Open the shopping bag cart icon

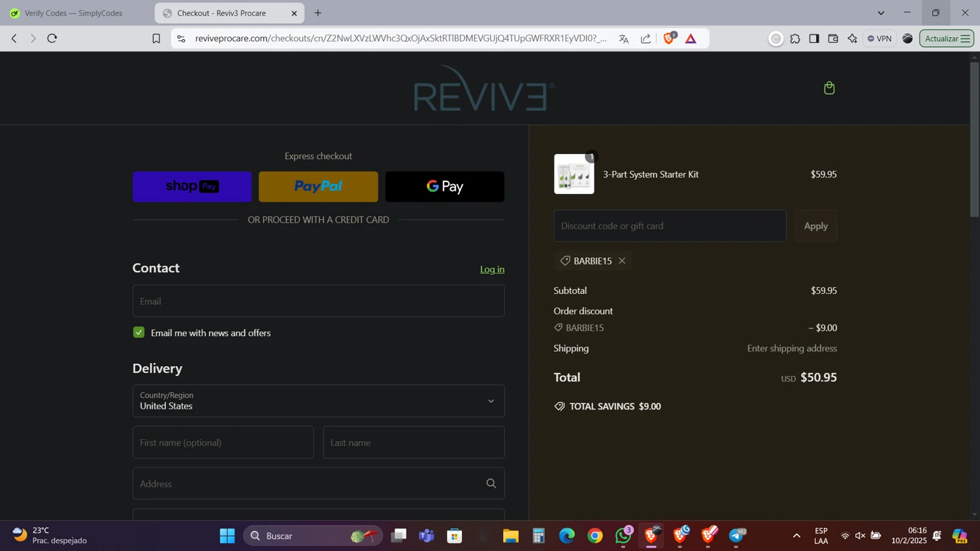[829, 88]
